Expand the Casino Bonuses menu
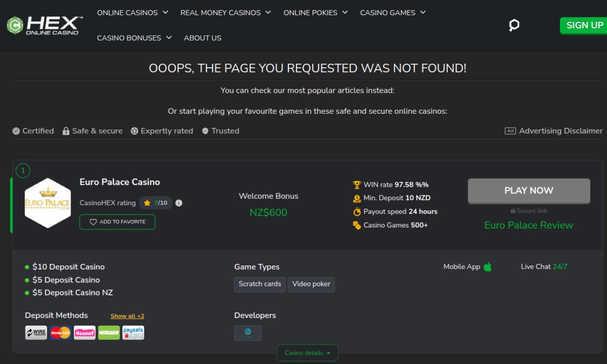Image resolution: width=607 pixels, height=364 pixels. [135, 38]
